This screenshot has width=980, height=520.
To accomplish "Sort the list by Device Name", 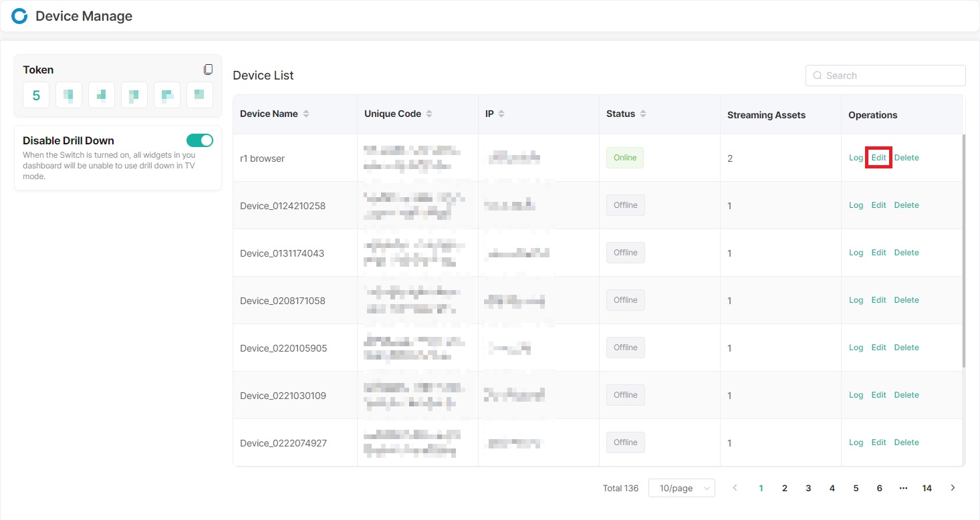I will (306, 114).
